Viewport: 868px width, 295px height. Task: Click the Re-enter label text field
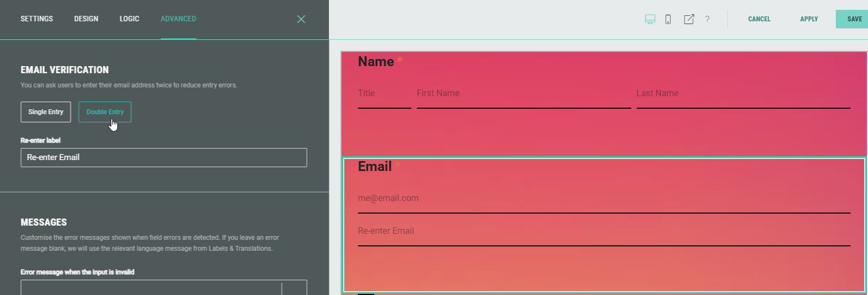coord(164,157)
